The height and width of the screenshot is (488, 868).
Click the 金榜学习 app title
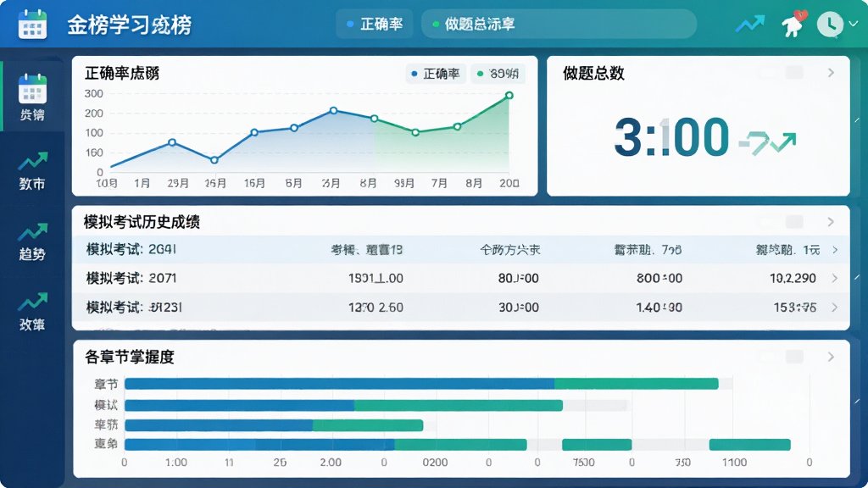click(130, 25)
